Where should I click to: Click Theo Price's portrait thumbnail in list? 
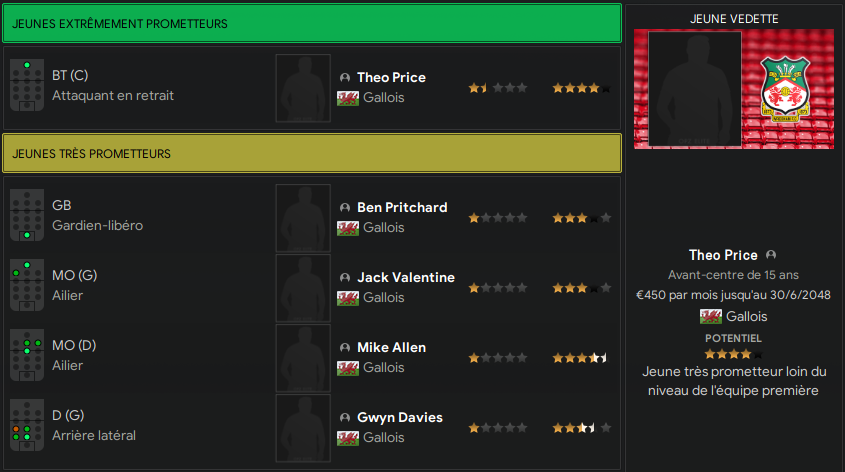[x=303, y=88]
